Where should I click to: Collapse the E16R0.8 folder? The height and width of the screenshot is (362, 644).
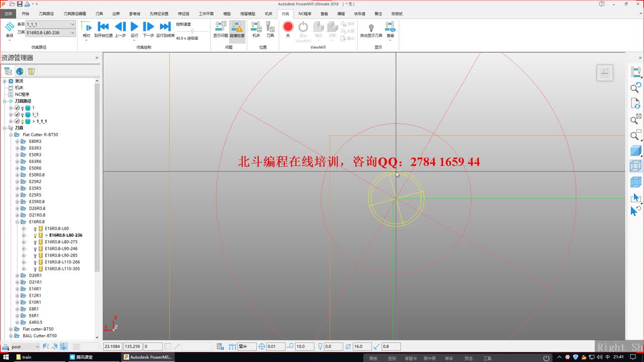[17, 222]
